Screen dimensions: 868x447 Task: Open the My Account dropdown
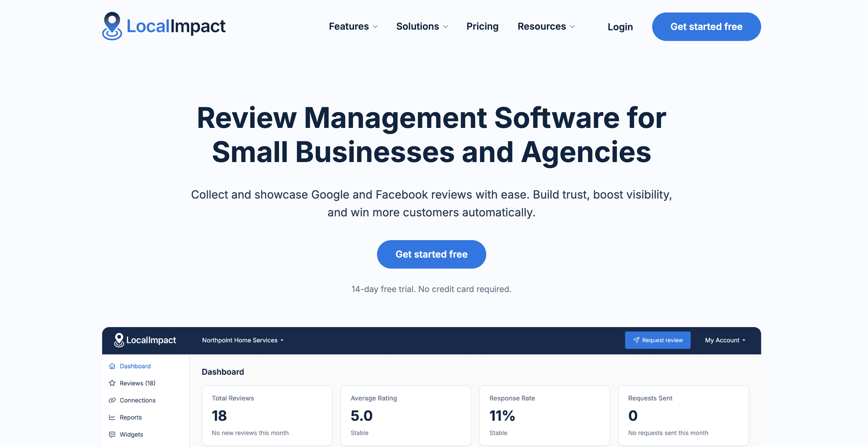point(725,340)
